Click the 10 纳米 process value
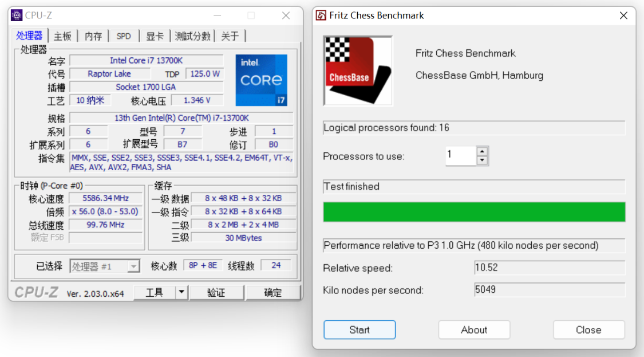 pos(90,100)
